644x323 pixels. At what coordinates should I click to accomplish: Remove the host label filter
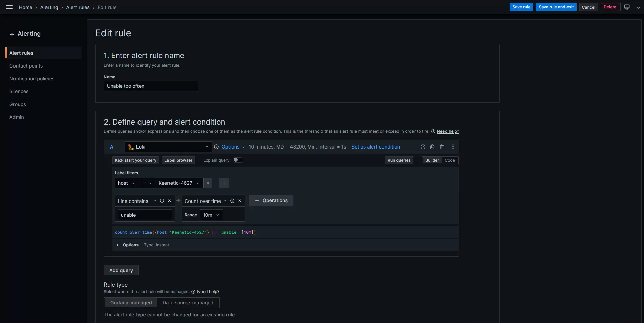click(x=208, y=183)
